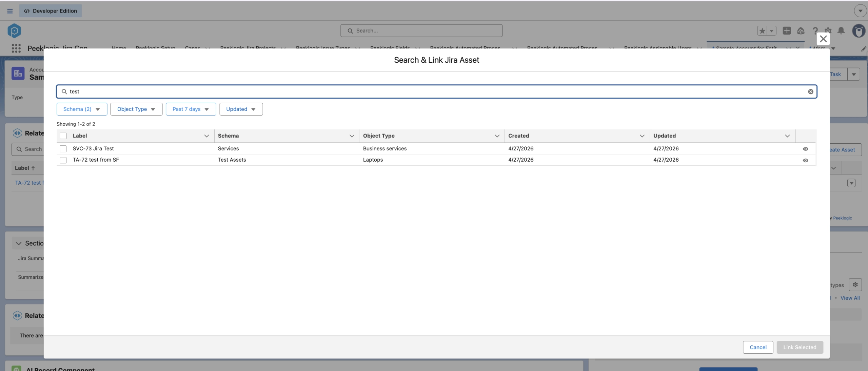
Task: Open the Created column header menu chevron
Action: [x=642, y=136]
